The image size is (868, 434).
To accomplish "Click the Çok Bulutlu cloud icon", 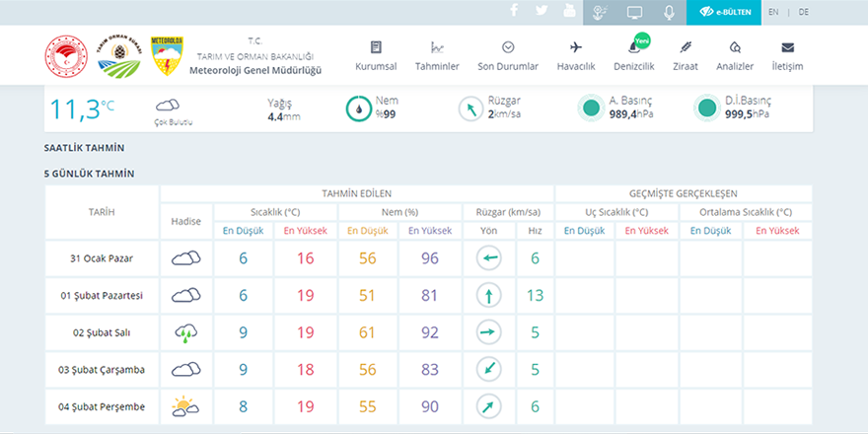I will coord(167,105).
